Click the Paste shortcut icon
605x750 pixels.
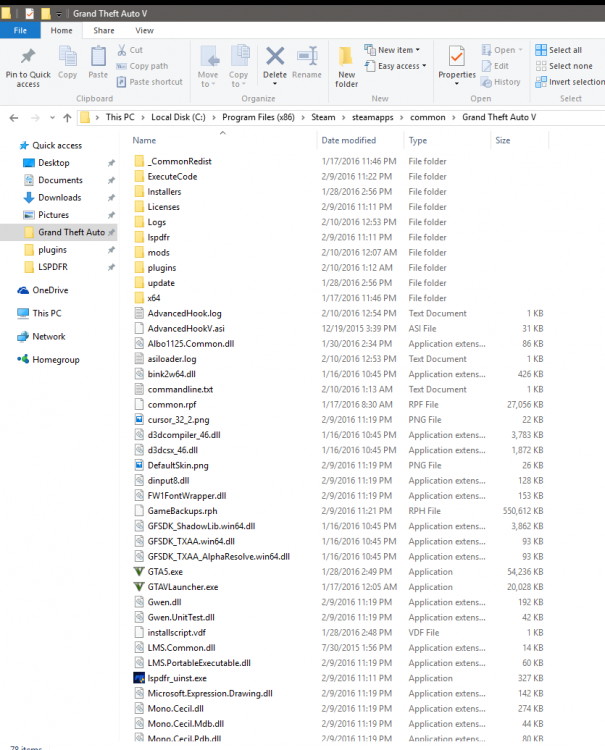pyautogui.click(x=121, y=82)
